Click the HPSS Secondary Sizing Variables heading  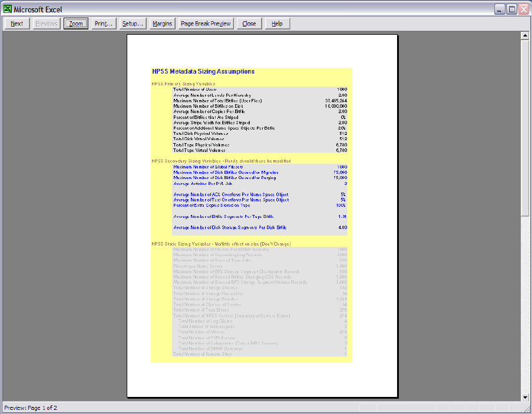(221, 161)
